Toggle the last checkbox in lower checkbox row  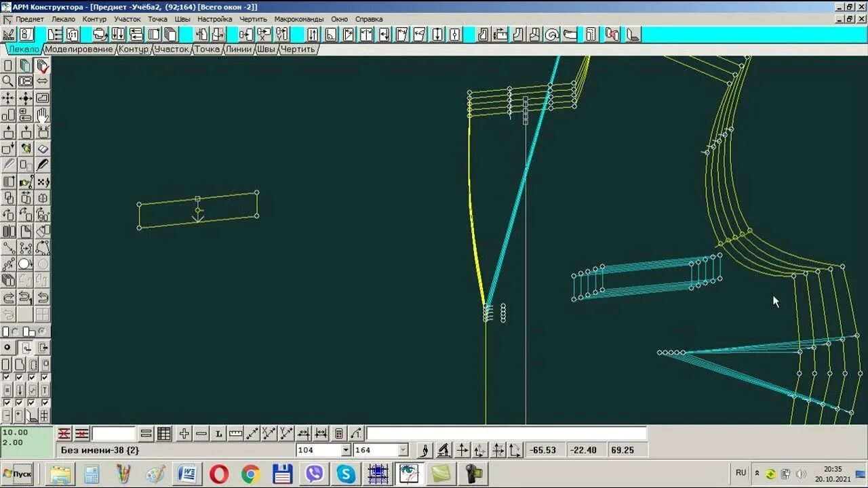pos(45,403)
